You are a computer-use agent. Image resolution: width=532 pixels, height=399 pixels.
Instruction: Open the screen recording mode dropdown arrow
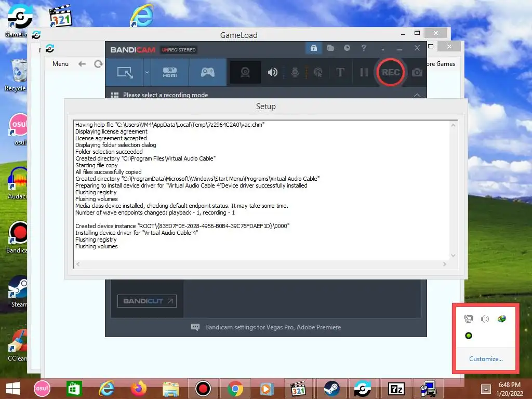pyautogui.click(x=147, y=72)
